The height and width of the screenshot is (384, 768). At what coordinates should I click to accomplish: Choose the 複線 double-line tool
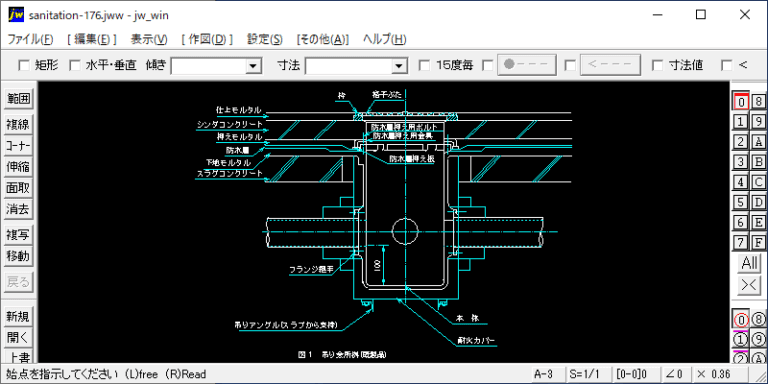[x=18, y=124]
